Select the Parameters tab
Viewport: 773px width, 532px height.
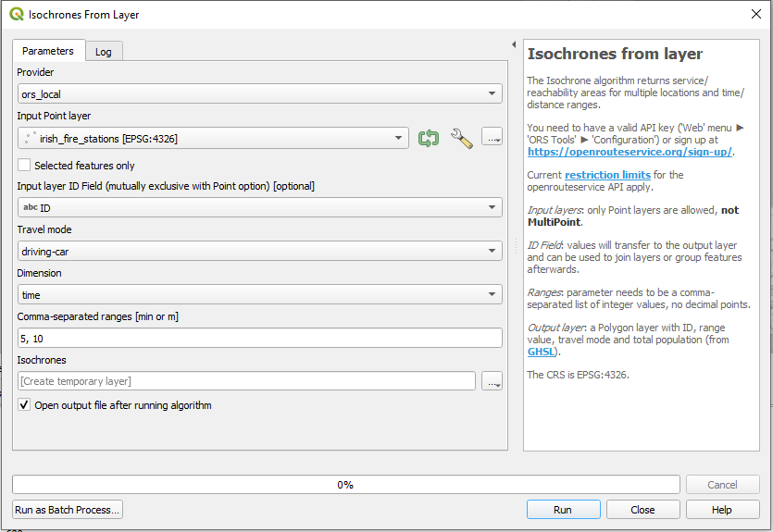click(x=48, y=51)
